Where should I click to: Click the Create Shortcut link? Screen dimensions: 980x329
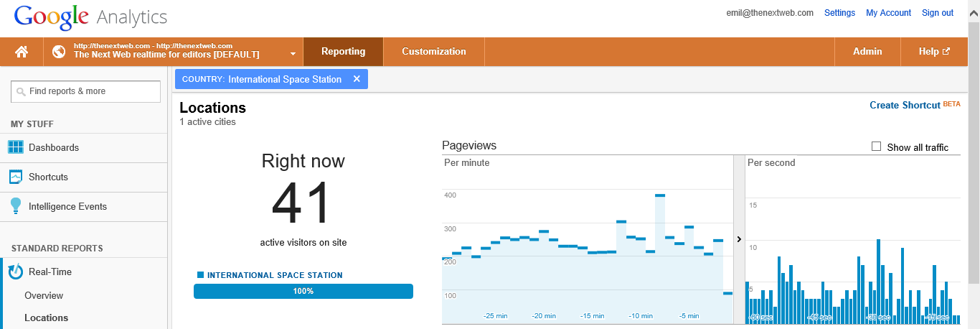[905, 106]
